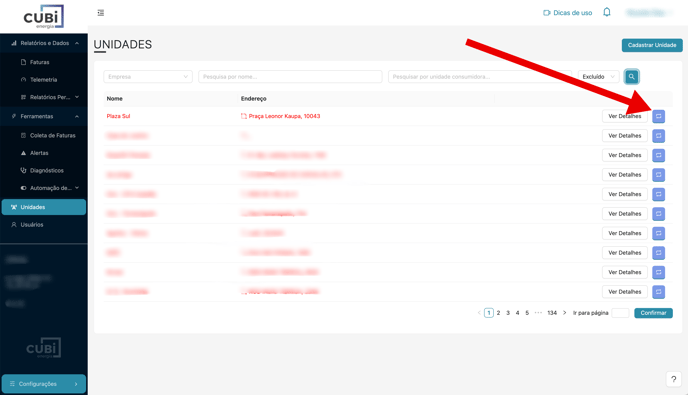The height and width of the screenshot is (395, 688).
Task: Go to next page arrow
Action: click(x=565, y=313)
